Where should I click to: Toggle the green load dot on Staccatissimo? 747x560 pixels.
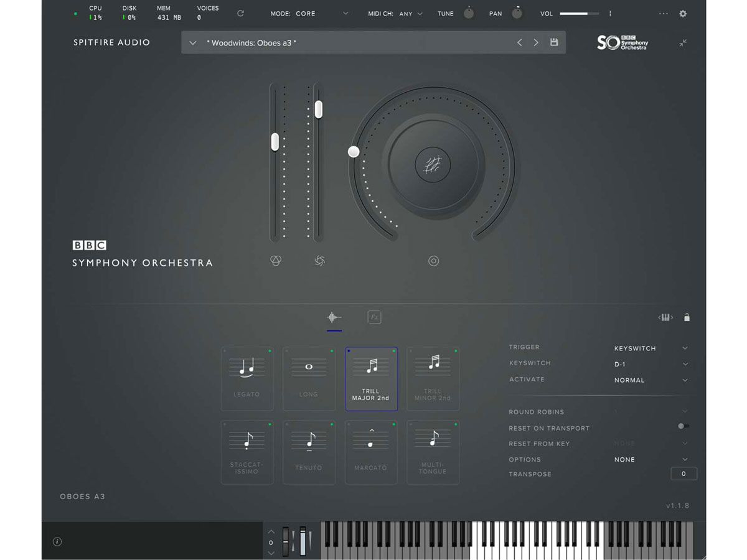pyautogui.click(x=270, y=424)
